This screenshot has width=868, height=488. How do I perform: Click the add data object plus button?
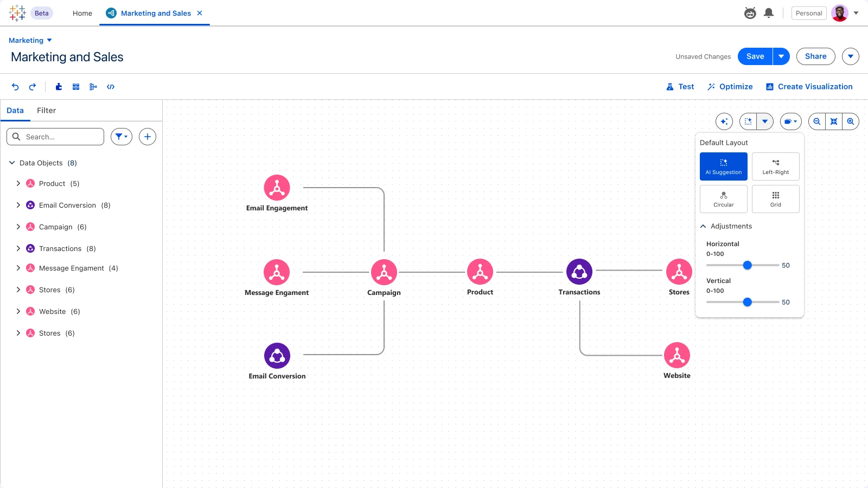pyautogui.click(x=148, y=137)
